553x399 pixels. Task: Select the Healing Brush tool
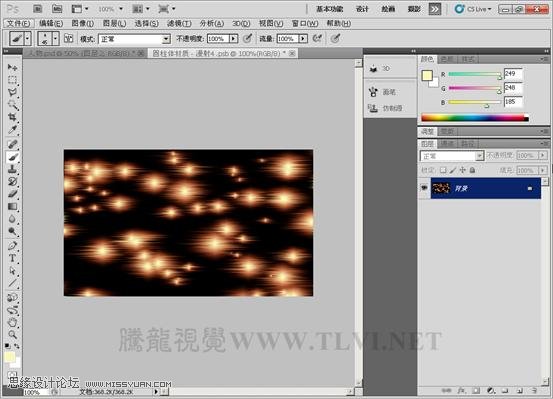click(x=13, y=144)
